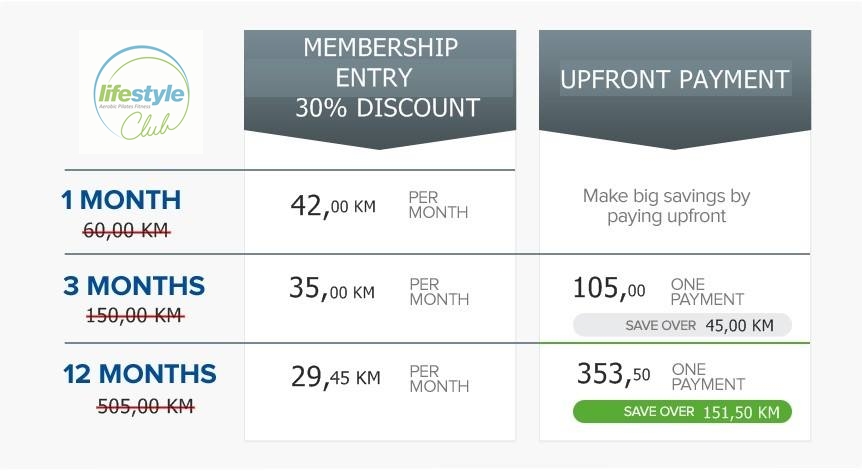This screenshot has width=862, height=471.
Task: Choose the 3 Months plan label
Action: [134, 286]
